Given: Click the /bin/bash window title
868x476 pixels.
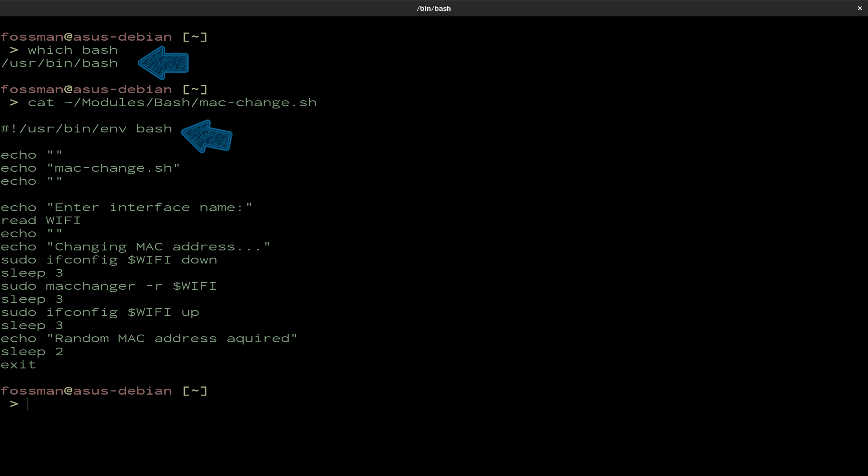Looking at the screenshot, I should pos(434,8).
